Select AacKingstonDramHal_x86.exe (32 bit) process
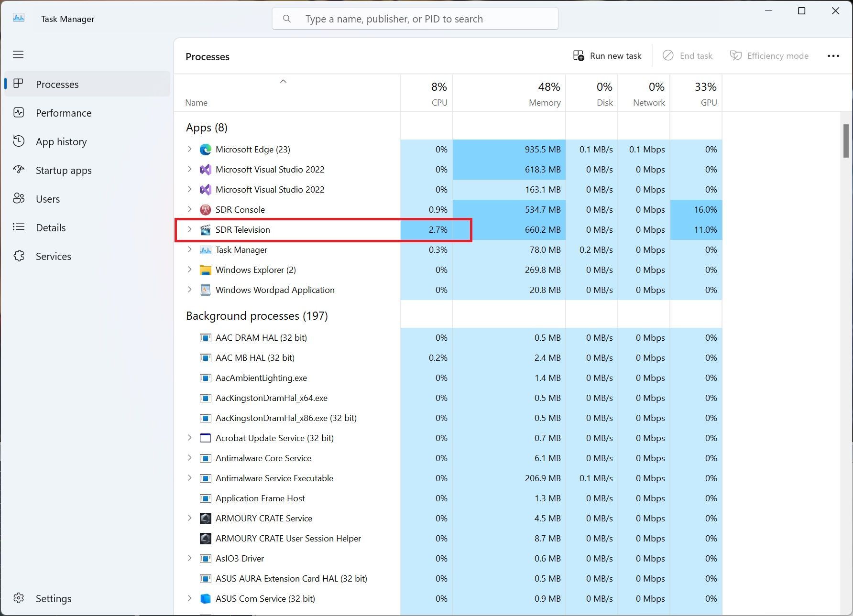 pos(448,418)
